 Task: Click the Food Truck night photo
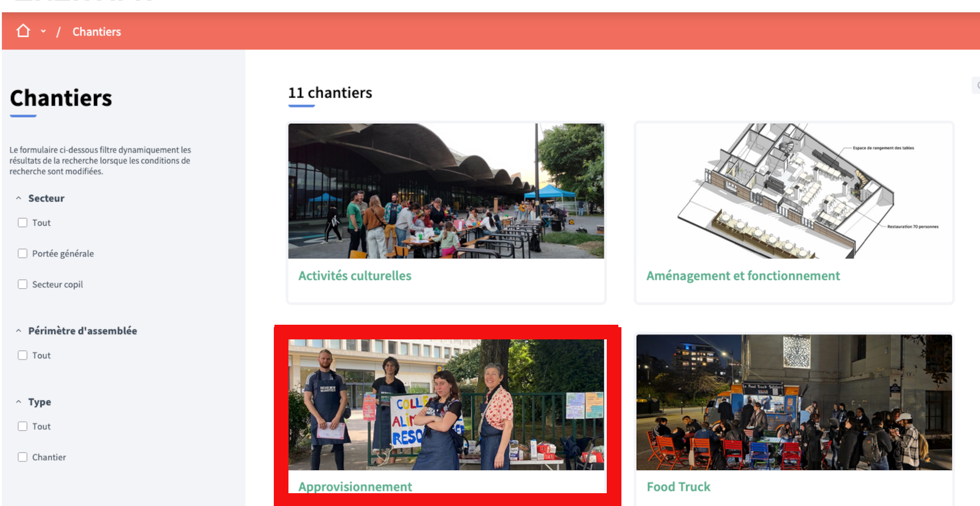pos(794,402)
